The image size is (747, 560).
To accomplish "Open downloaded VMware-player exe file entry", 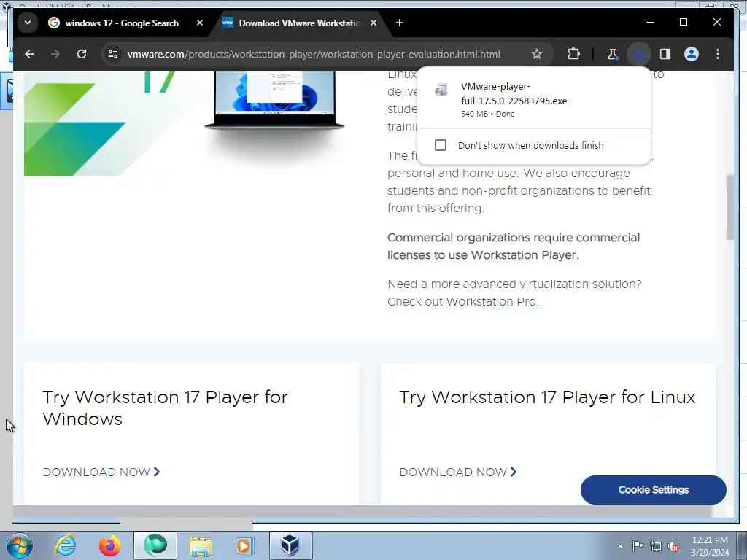I will [533, 99].
